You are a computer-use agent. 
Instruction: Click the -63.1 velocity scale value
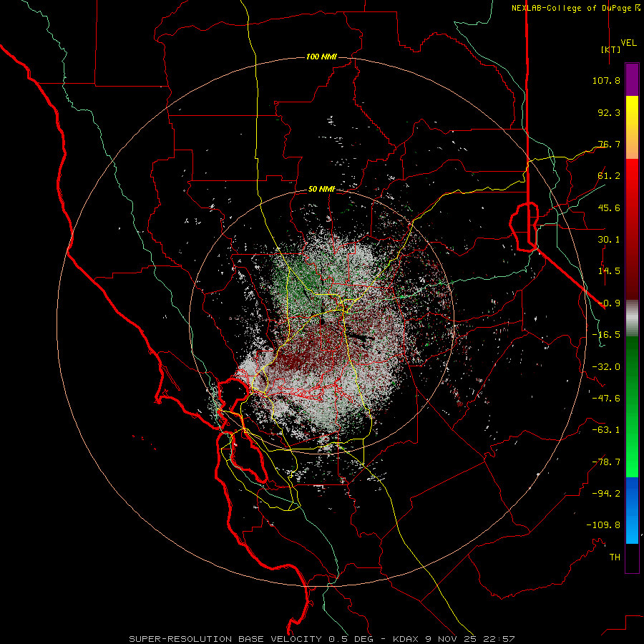click(606, 430)
